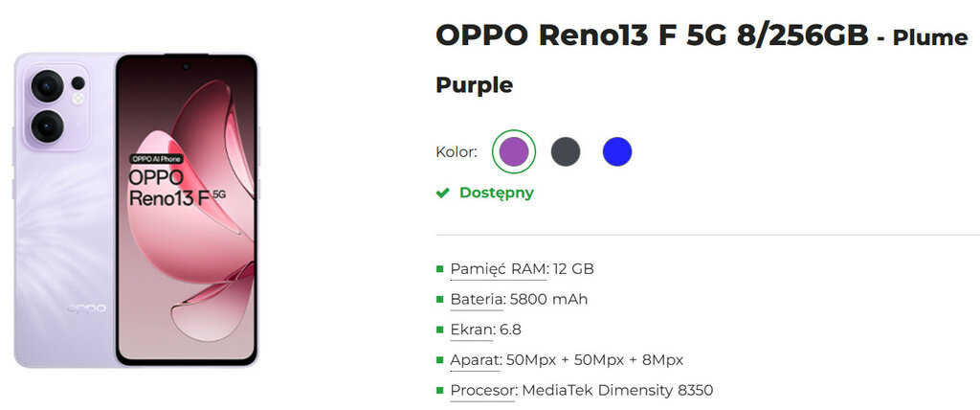Click the green bullet beside Pamięć RAM

(x=439, y=269)
